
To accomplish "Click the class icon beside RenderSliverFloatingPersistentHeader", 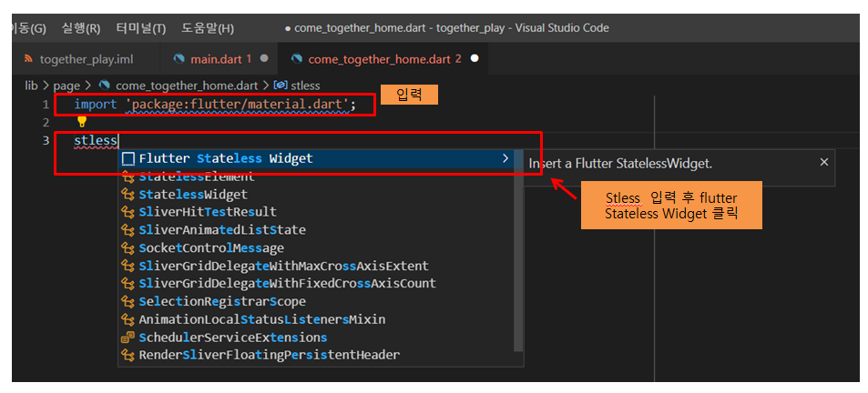I will click(128, 355).
